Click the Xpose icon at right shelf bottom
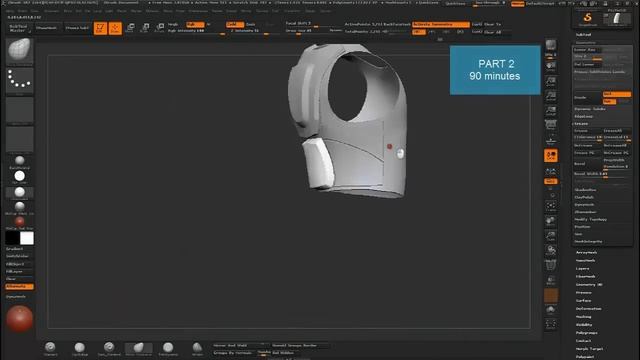The width and height of the screenshot is (640, 360). (x=551, y=325)
